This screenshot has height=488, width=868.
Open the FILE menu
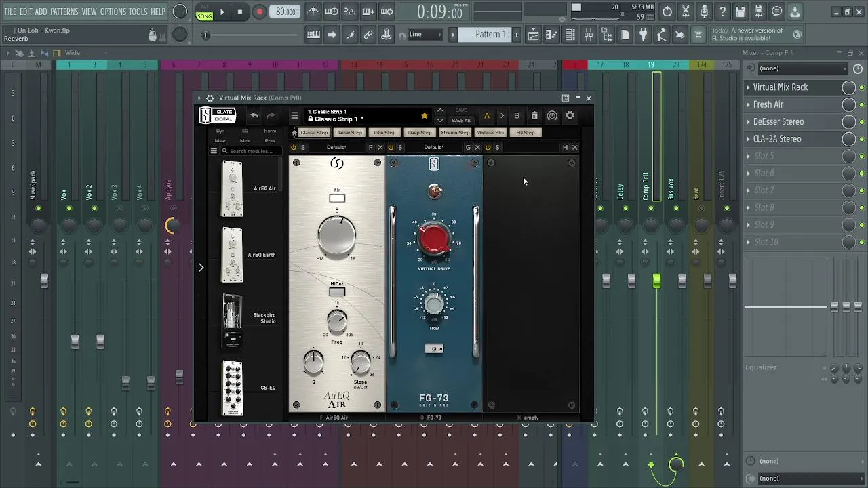[x=10, y=12]
